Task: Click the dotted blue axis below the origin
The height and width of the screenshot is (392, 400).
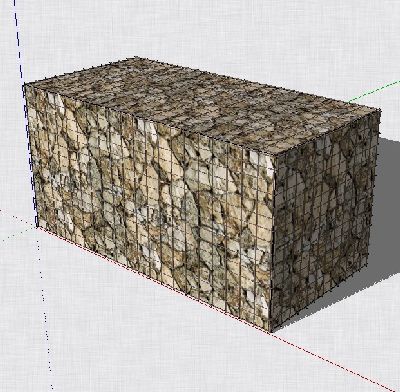Action: [x=44, y=308]
